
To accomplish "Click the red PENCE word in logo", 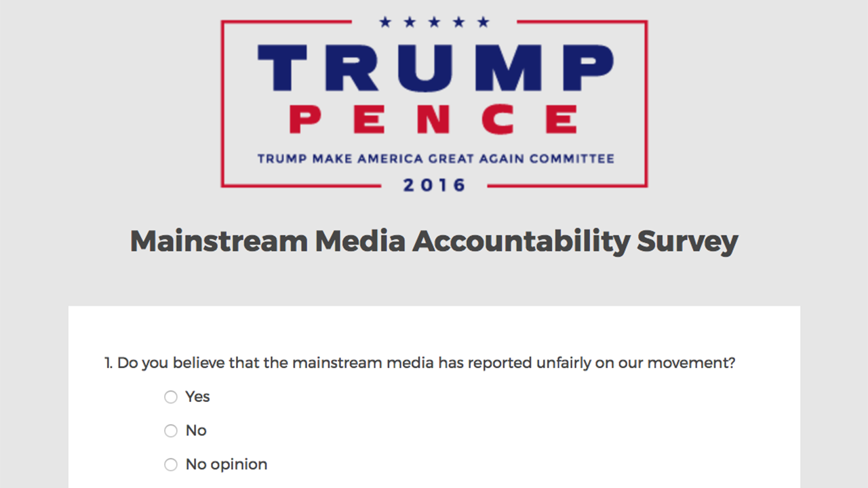I will 435,119.
